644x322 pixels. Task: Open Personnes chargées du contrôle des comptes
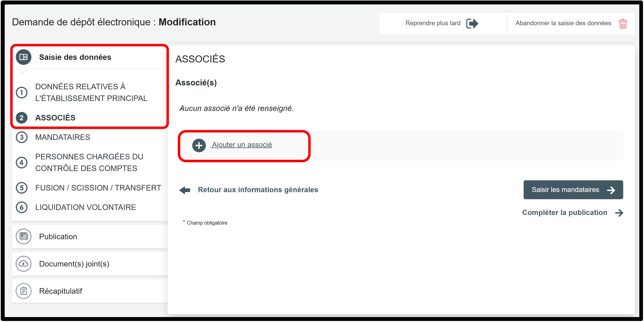(89, 162)
